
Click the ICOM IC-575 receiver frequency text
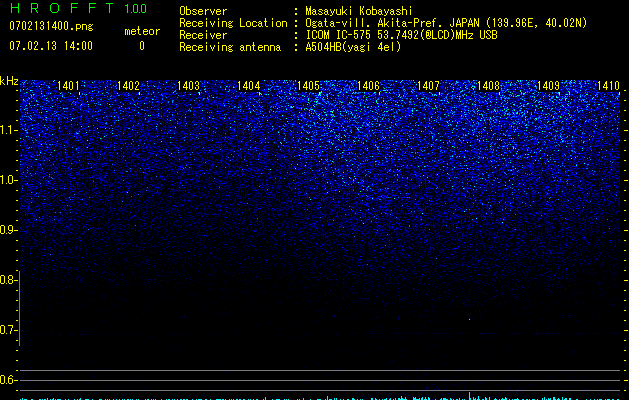401,35
